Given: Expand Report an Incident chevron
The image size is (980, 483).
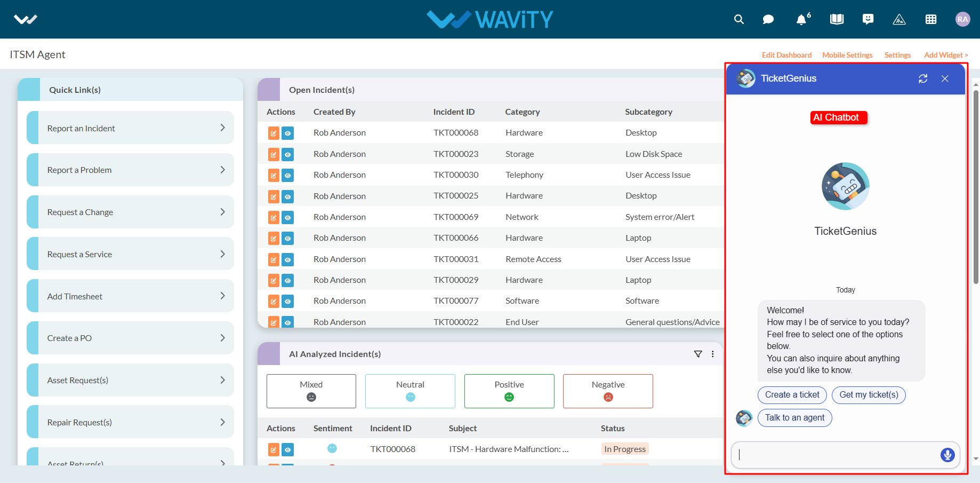Looking at the screenshot, I should point(223,128).
